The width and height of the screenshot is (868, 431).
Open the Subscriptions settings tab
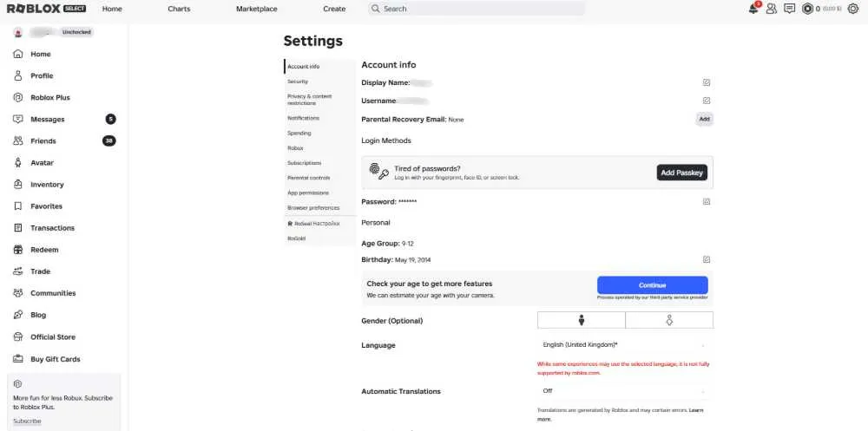(319, 163)
